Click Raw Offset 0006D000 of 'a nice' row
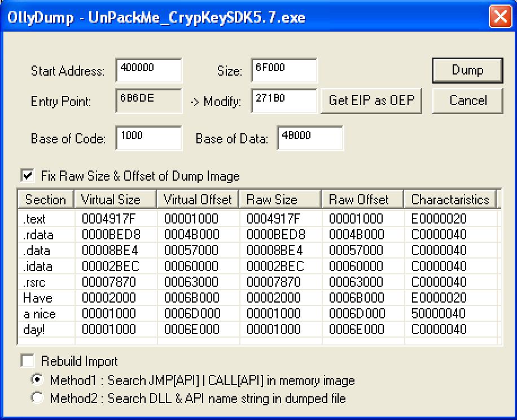 point(357,313)
